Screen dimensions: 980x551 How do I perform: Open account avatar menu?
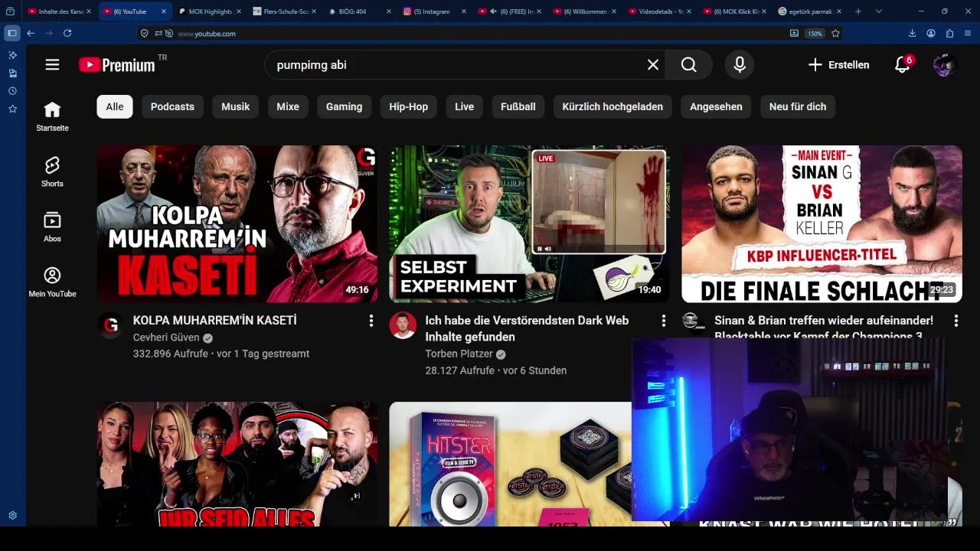[944, 65]
